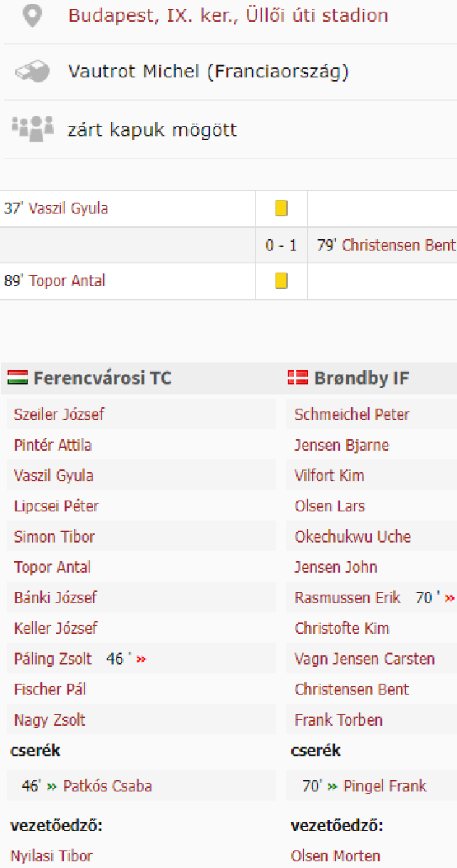The width and height of the screenshot is (457, 868).
Task: Open coach Olsen Morten's profile
Action: 336,856
